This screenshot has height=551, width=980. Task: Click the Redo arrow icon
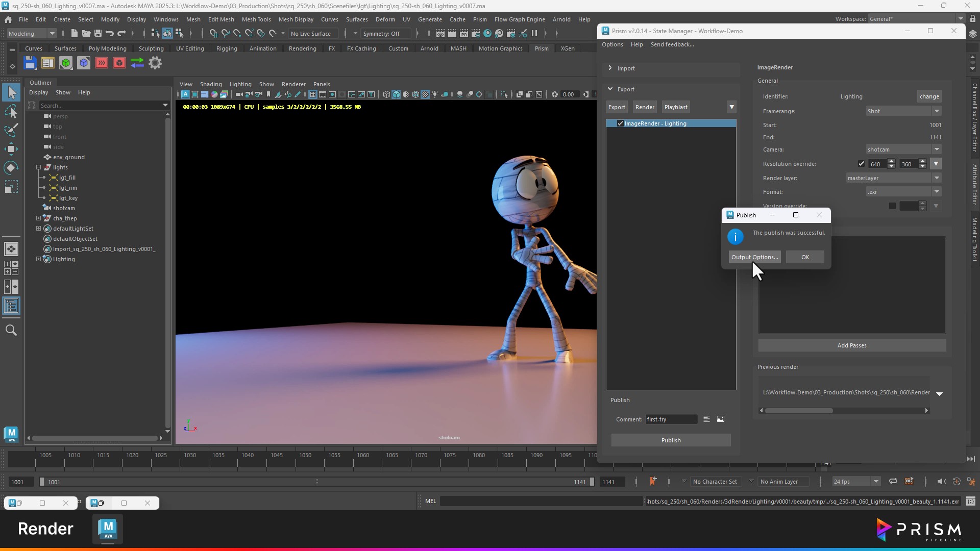(121, 34)
